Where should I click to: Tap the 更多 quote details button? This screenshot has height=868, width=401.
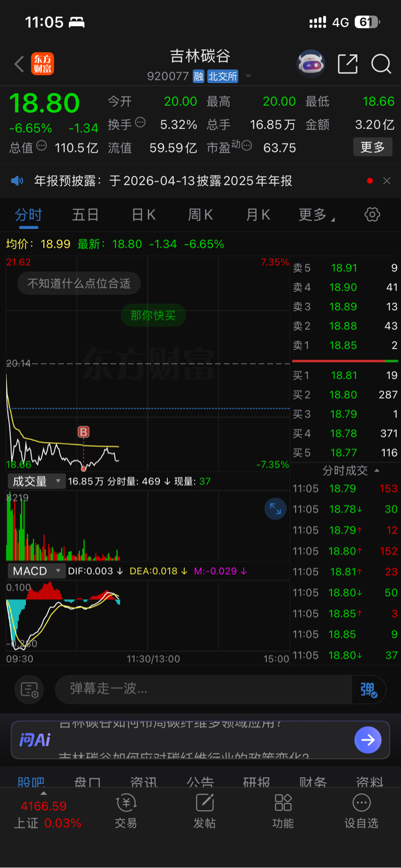click(373, 147)
